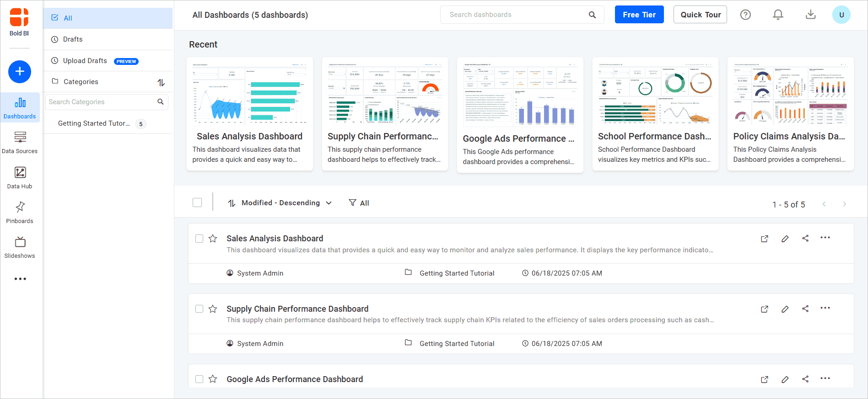Click the blue plus create button
This screenshot has height=399, width=868.
(20, 72)
